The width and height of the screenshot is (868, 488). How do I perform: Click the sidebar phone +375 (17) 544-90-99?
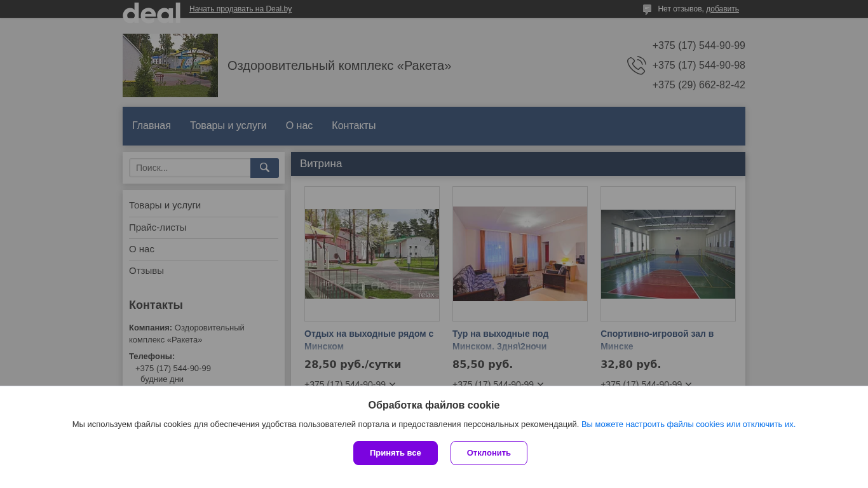(x=173, y=369)
